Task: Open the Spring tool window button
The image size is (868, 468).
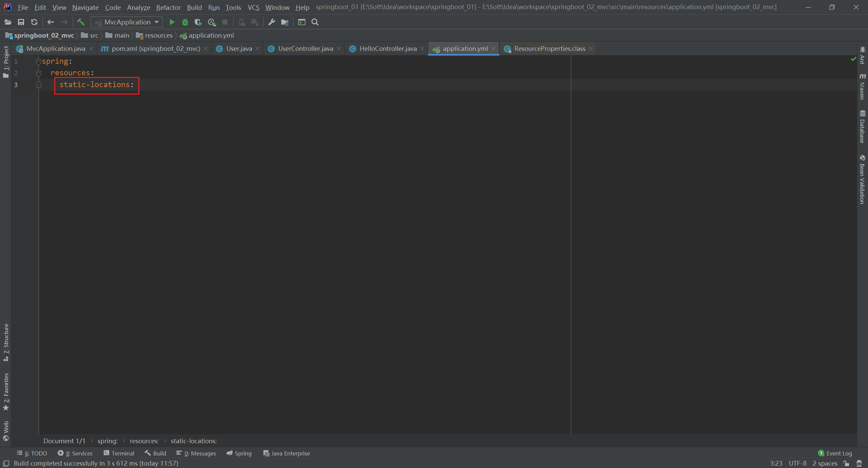Action: point(239,453)
